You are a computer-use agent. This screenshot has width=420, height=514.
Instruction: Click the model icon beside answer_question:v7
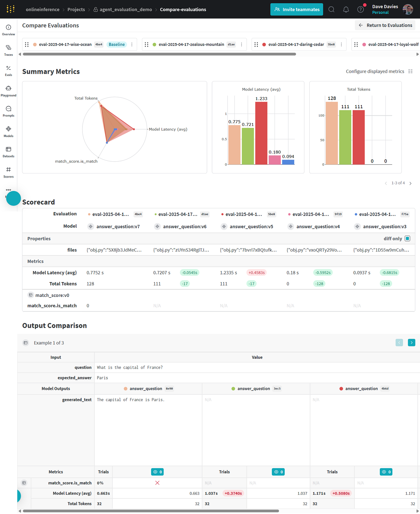[91, 226]
